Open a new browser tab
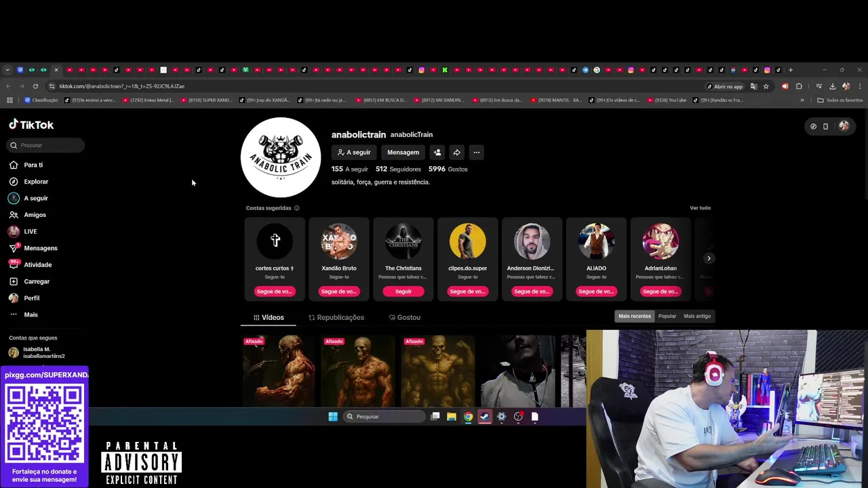Screen dimensions: 868x488 791,70
